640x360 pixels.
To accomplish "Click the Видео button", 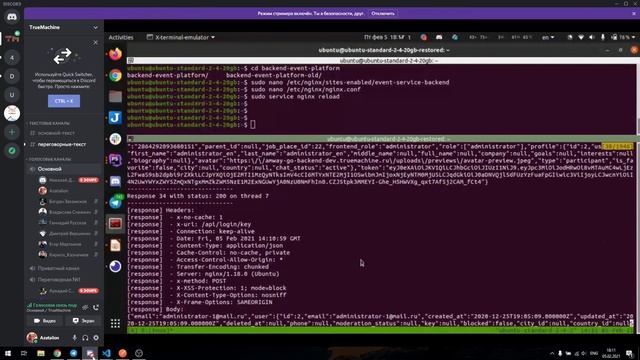I will click(45, 321).
